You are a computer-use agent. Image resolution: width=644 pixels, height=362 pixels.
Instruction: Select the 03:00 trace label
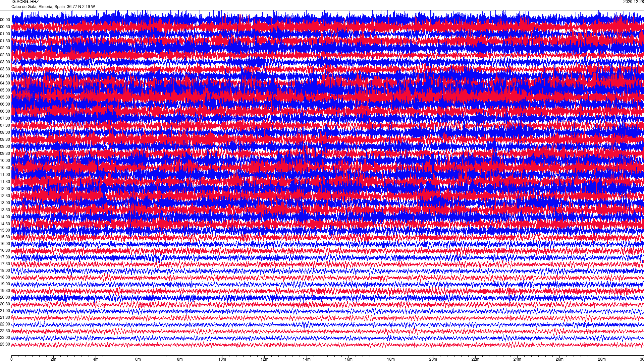tap(5, 62)
